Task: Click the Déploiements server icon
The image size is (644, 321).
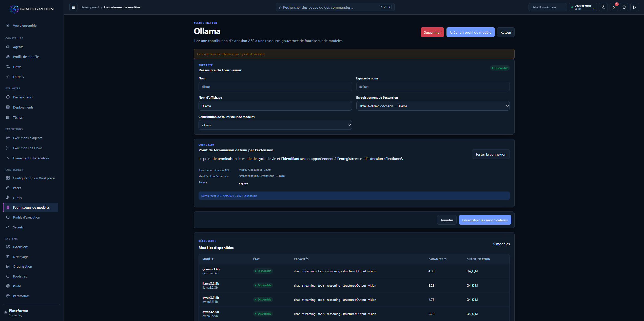Action: click(8, 107)
